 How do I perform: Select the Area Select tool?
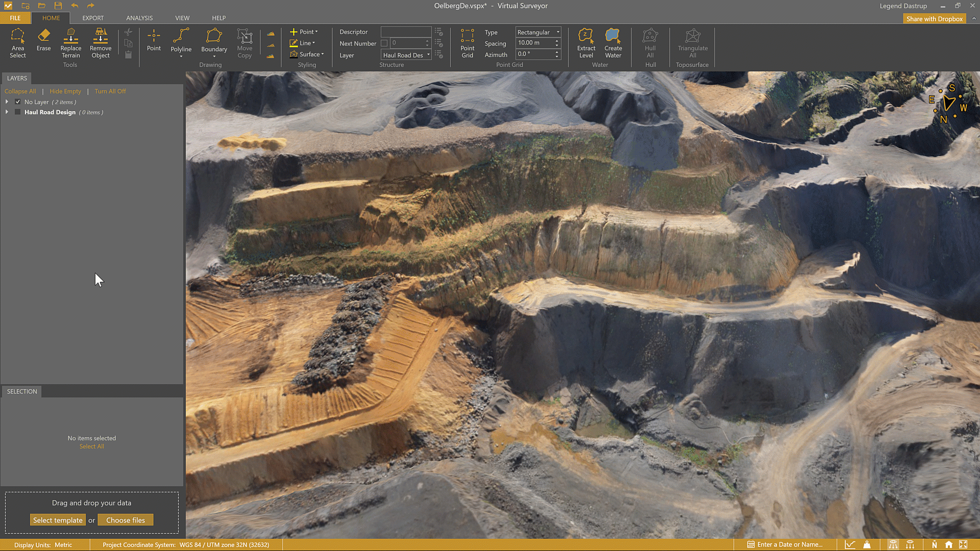click(x=17, y=43)
